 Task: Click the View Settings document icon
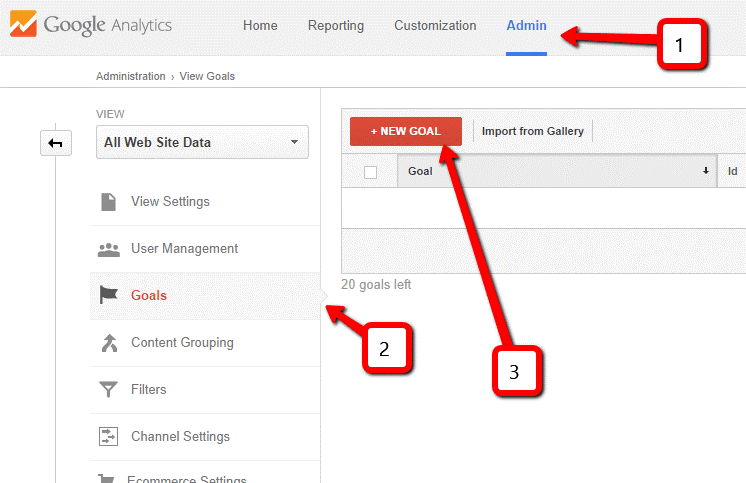point(109,202)
